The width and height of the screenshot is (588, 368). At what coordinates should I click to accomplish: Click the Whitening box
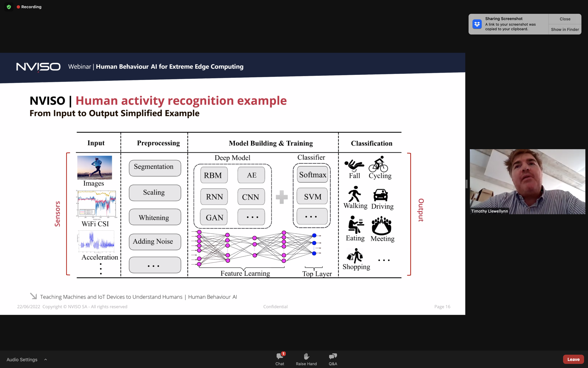(x=155, y=217)
